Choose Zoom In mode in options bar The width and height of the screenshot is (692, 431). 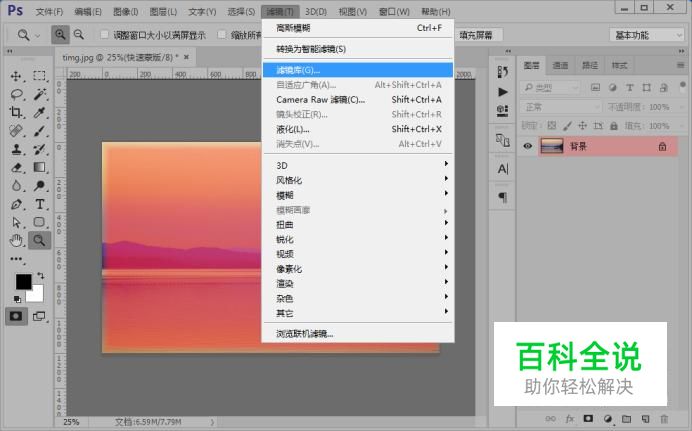(60, 34)
